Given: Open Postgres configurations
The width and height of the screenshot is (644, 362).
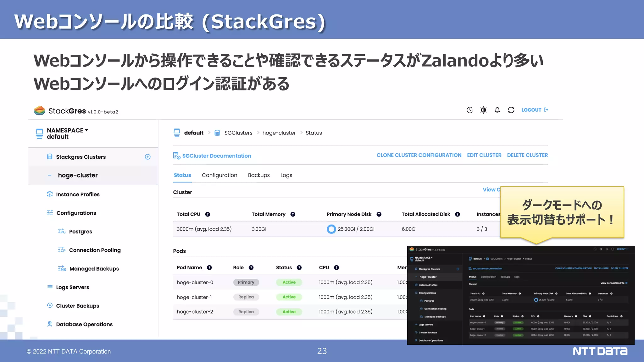Looking at the screenshot, I should pyautogui.click(x=80, y=232).
